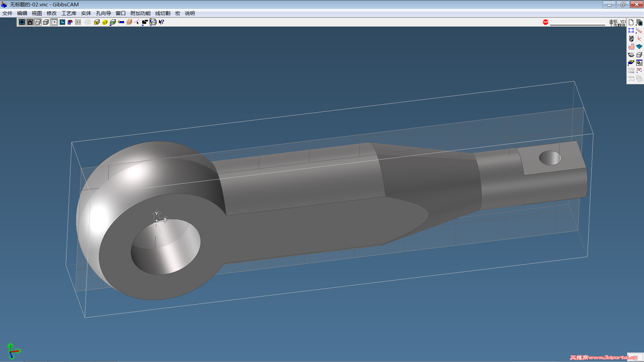
Task: Open the solid modeling cube palette icon
Action: tap(639, 55)
